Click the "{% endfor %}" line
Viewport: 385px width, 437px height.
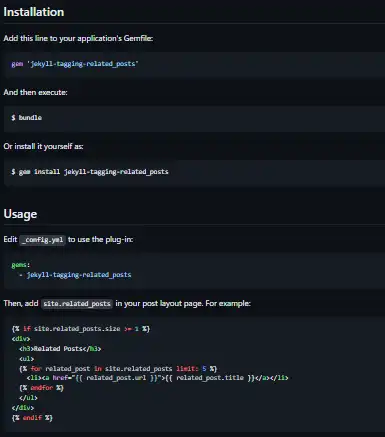[x=41, y=388]
